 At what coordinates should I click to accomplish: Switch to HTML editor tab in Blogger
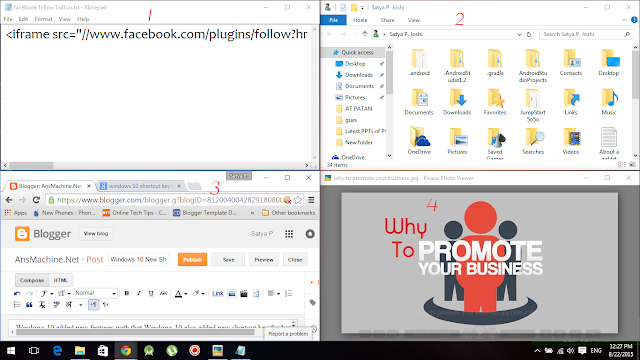(x=61, y=280)
